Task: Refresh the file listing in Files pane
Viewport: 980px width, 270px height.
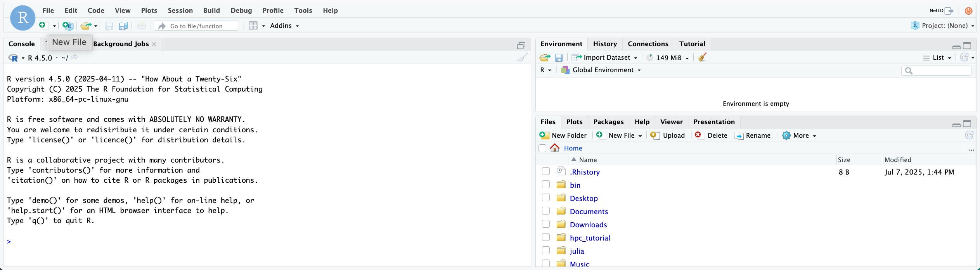Action: click(969, 135)
